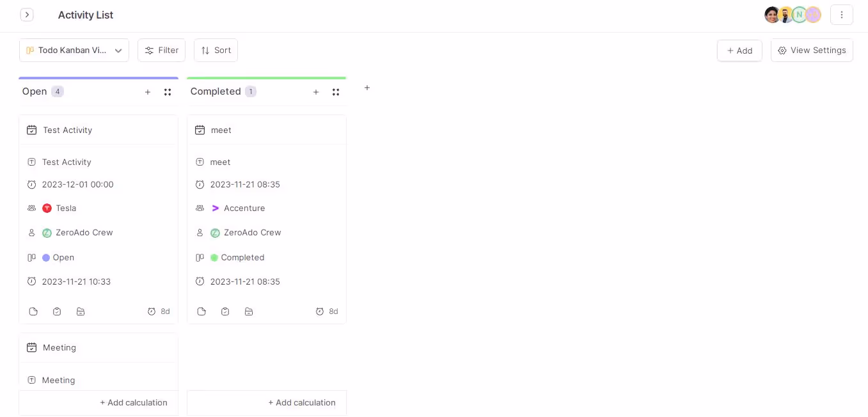This screenshot has height=417, width=868.
Task: Select the Open status purple dot
Action: 46,258
